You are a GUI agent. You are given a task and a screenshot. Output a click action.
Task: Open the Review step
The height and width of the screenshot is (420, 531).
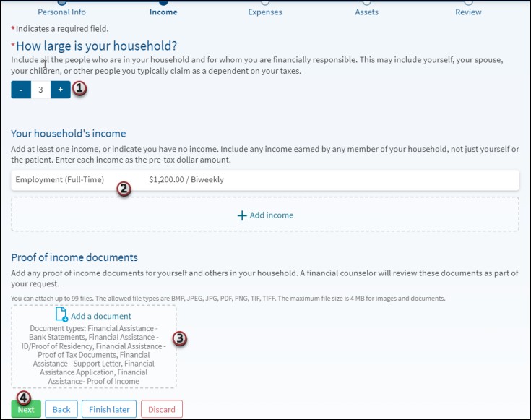pyautogui.click(x=468, y=12)
